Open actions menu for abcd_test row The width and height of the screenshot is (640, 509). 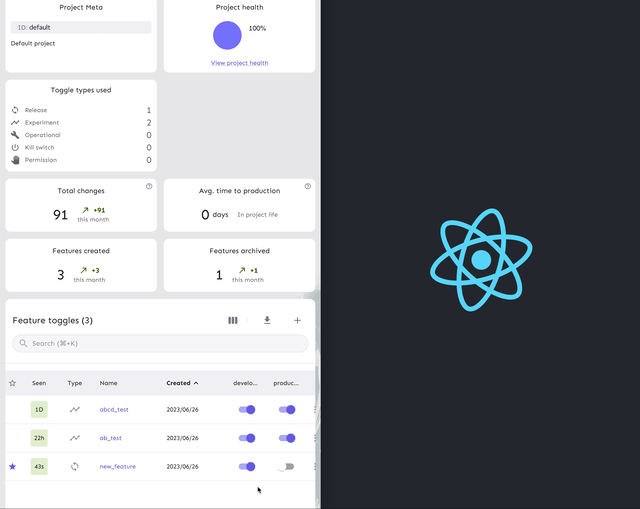315,409
